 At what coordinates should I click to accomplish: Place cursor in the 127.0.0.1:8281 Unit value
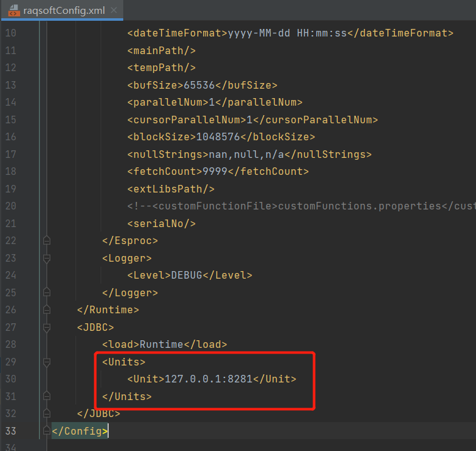[x=209, y=379]
